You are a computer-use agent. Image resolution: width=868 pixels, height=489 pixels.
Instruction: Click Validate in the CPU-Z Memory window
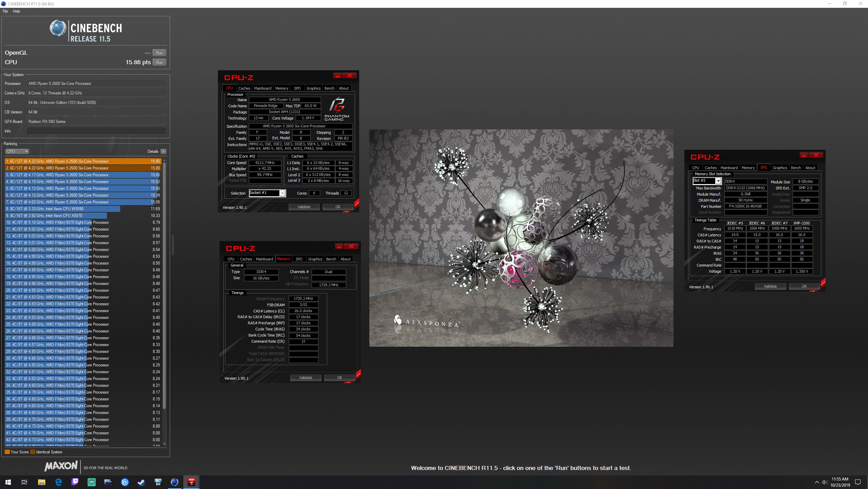pyautogui.click(x=306, y=378)
